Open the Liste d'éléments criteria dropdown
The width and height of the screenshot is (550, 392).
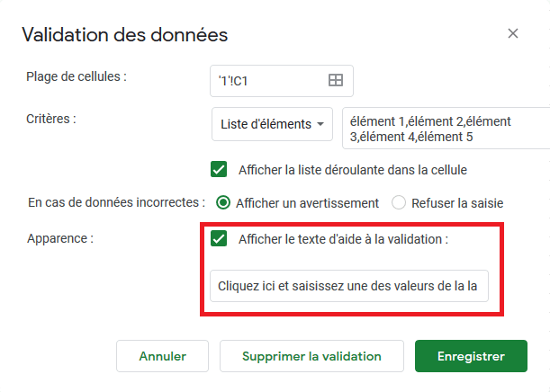[272, 124]
